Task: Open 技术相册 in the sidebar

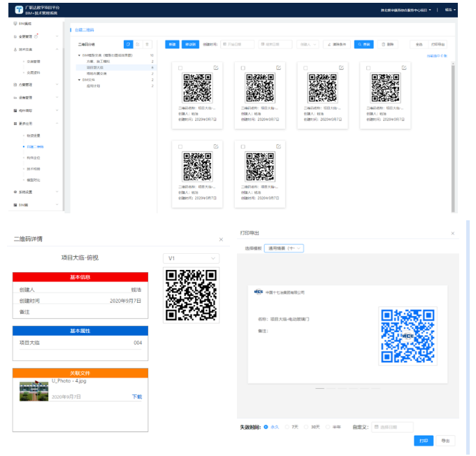Action: 34,169
